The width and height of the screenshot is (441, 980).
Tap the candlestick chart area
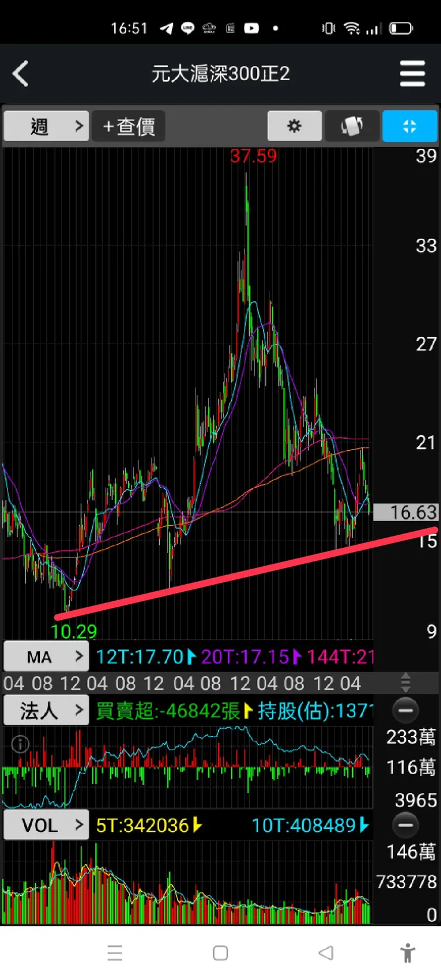point(188,393)
